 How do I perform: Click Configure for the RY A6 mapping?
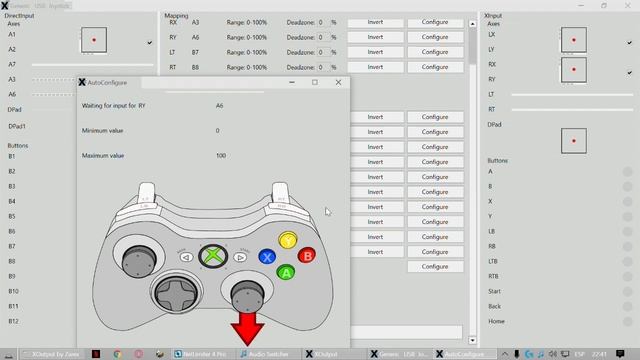point(435,37)
